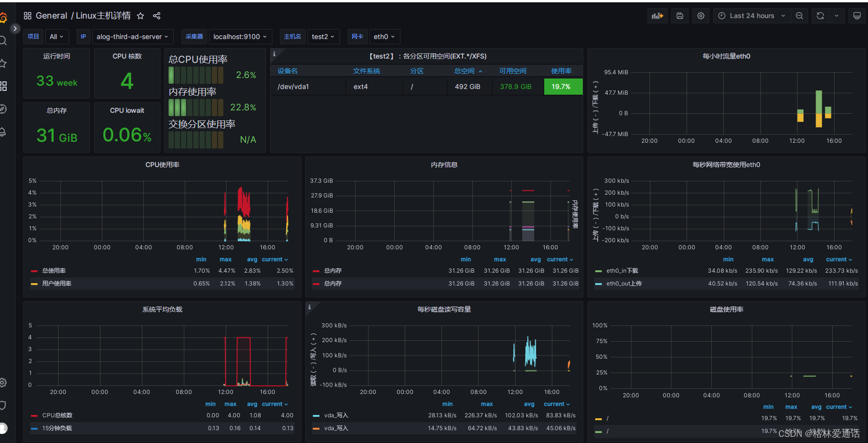Screen dimensions: 868x443
Task: Open the 磁盘使用率 panel title menu
Action: point(726,309)
